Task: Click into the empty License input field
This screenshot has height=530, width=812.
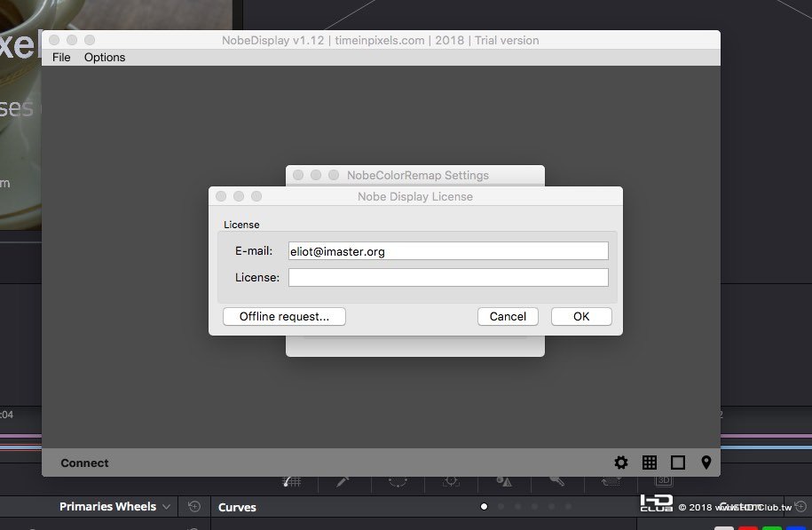Action: point(448,277)
